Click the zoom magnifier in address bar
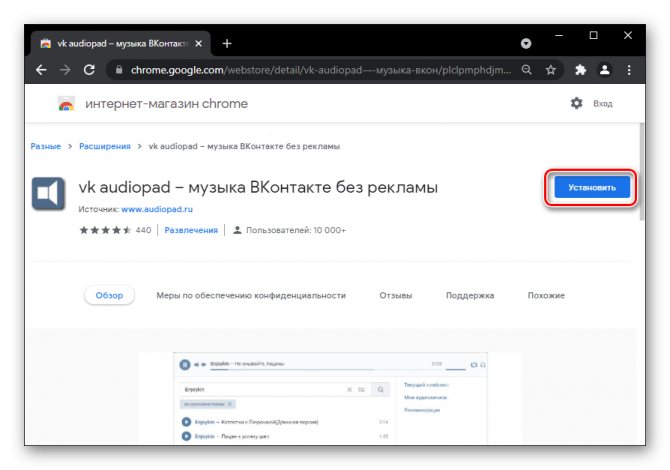The width and height of the screenshot is (670, 470). click(525, 71)
